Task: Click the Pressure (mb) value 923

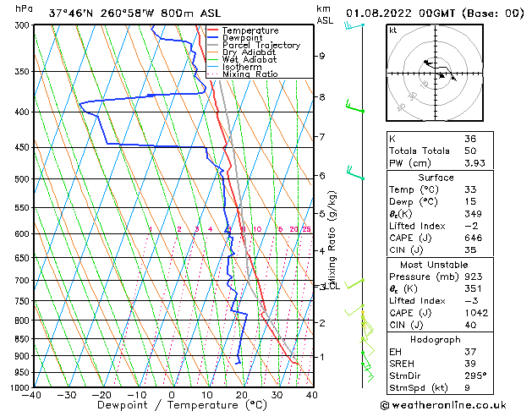Action: (473, 277)
